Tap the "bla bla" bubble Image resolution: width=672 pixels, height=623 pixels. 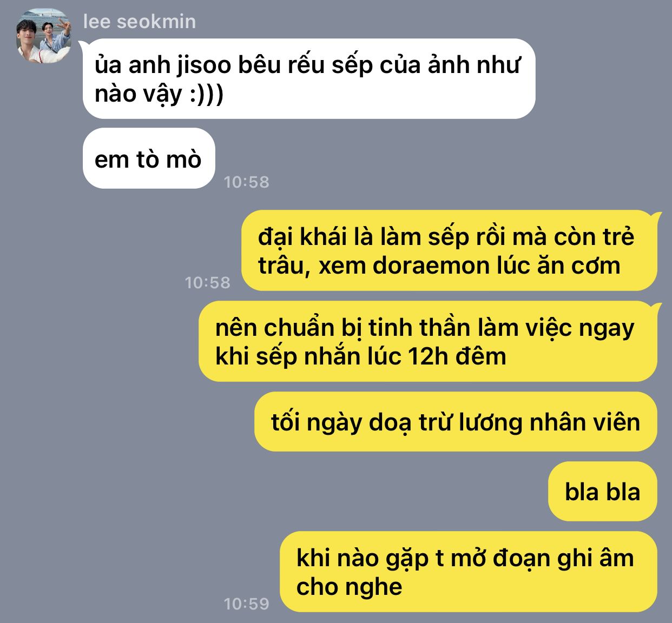click(603, 492)
